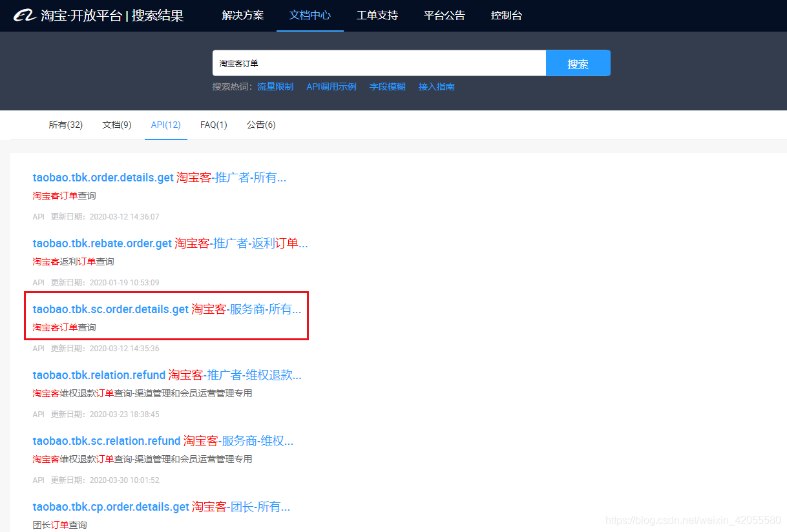This screenshot has height=532, width=787.
Task: Click the description under taobao.tbk.sc.relation.refund
Action: [x=142, y=459]
